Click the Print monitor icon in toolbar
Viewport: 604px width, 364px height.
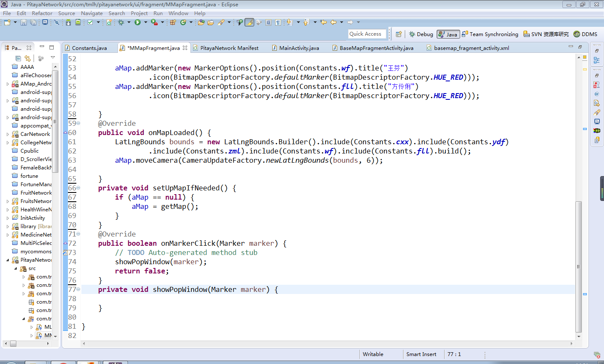tap(45, 22)
